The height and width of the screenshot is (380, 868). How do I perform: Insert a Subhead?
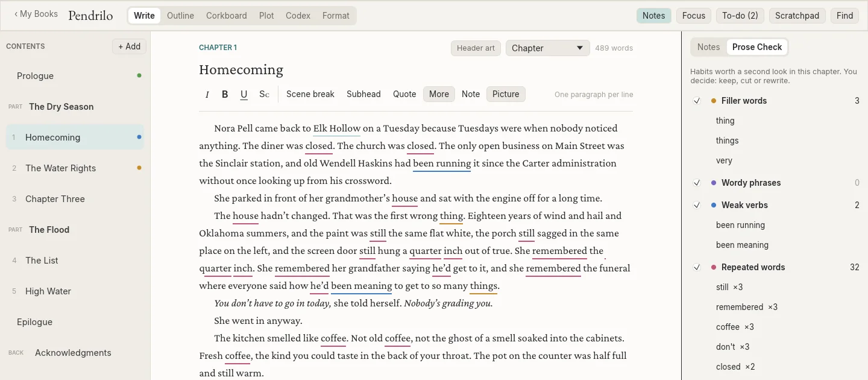tap(363, 94)
